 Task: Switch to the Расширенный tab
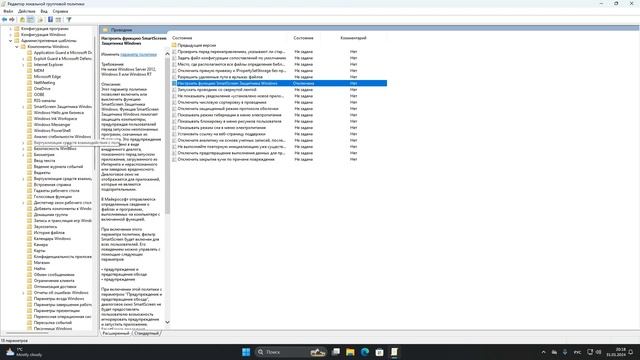pos(116,333)
